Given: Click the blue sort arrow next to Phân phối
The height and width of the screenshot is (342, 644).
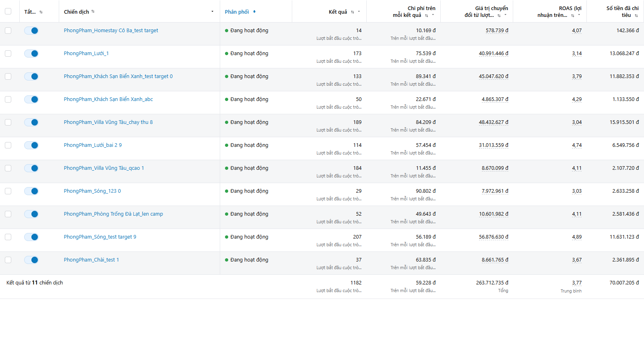Looking at the screenshot, I should pos(254,12).
